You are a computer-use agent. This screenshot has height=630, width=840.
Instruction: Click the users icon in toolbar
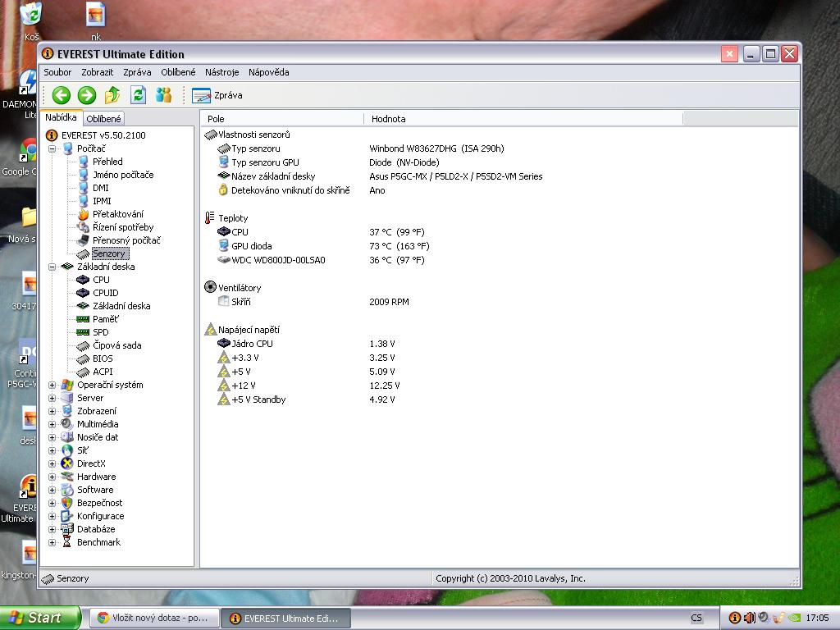164,95
